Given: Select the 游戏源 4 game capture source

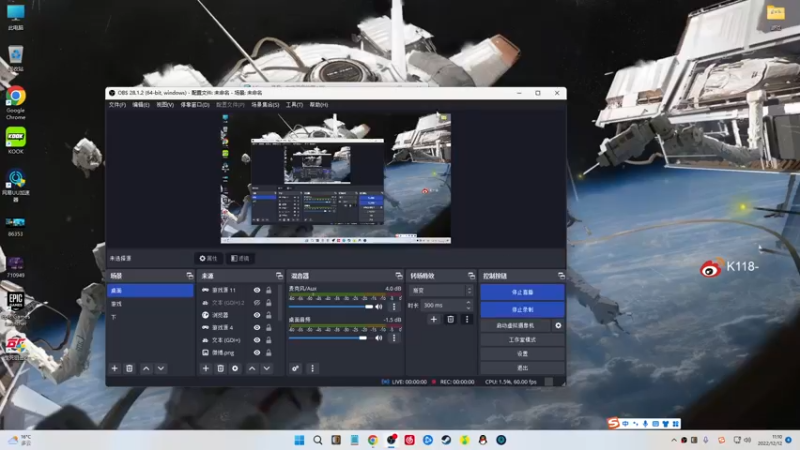Looking at the screenshot, I should click(x=222, y=328).
